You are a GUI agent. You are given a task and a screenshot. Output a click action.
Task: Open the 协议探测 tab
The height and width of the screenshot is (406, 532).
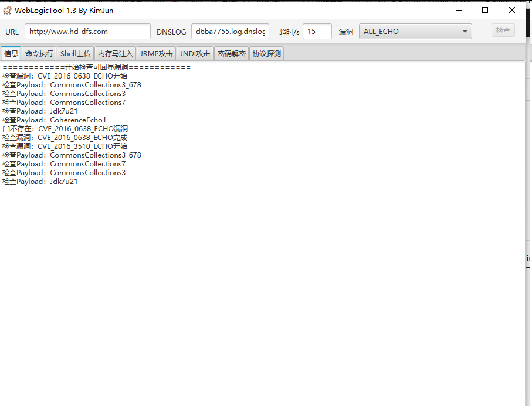[266, 54]
